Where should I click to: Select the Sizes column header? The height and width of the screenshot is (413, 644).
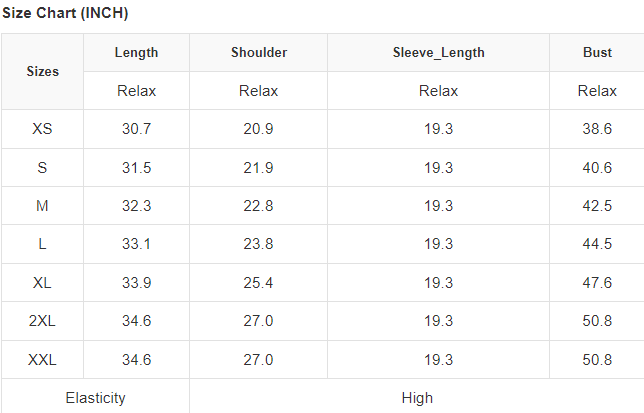pyautogui.click(x=42, y=71)
